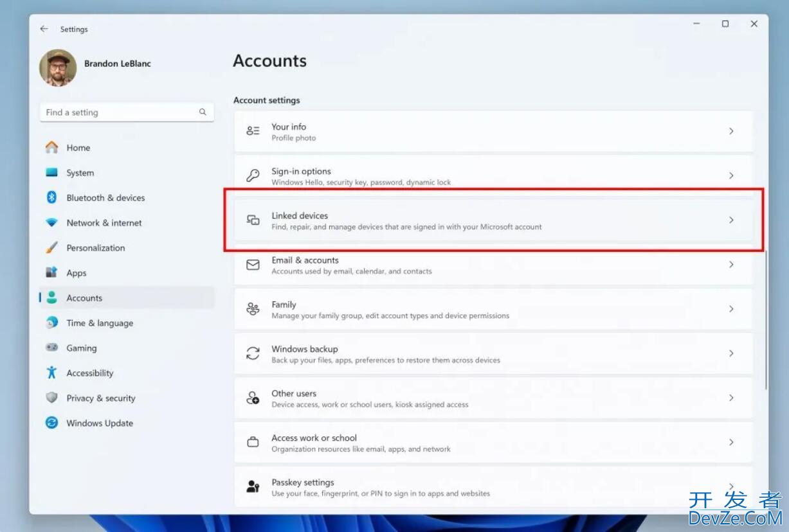The width and height of the screenshot is (789, 532).
Task: Maximize the Settings window
Action: tap(725, 24)
